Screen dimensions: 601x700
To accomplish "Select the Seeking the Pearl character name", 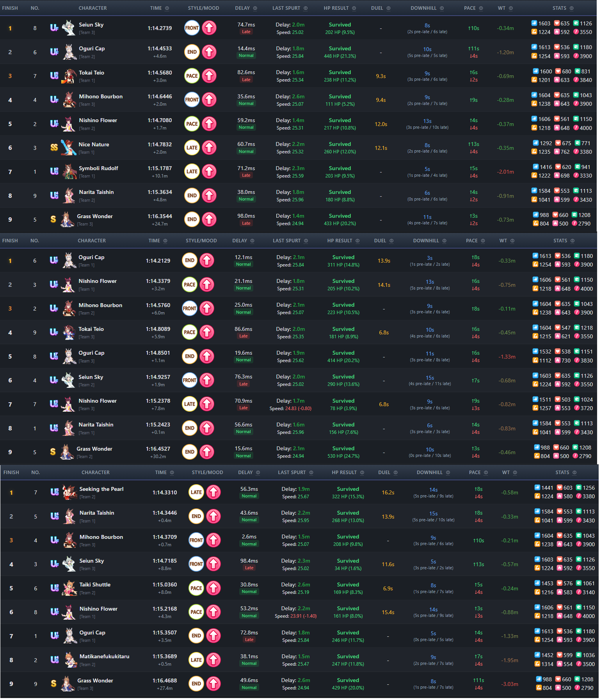I will [101, 489].
